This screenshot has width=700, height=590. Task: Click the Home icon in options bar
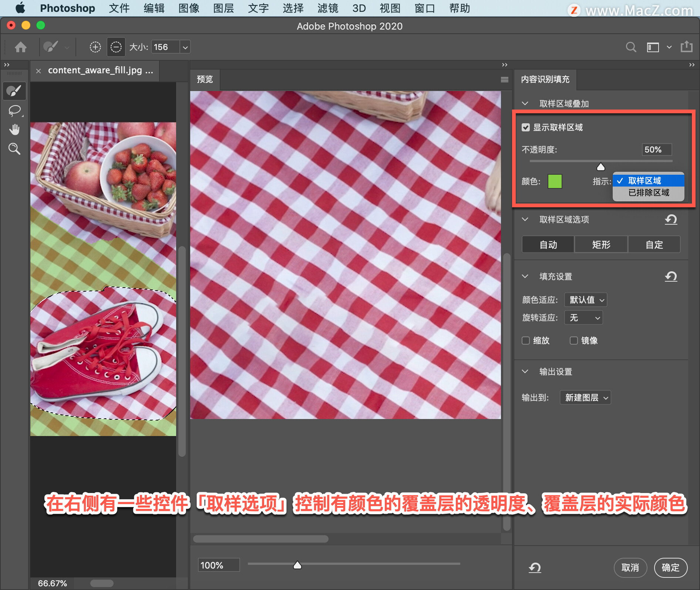click(21, 47)
